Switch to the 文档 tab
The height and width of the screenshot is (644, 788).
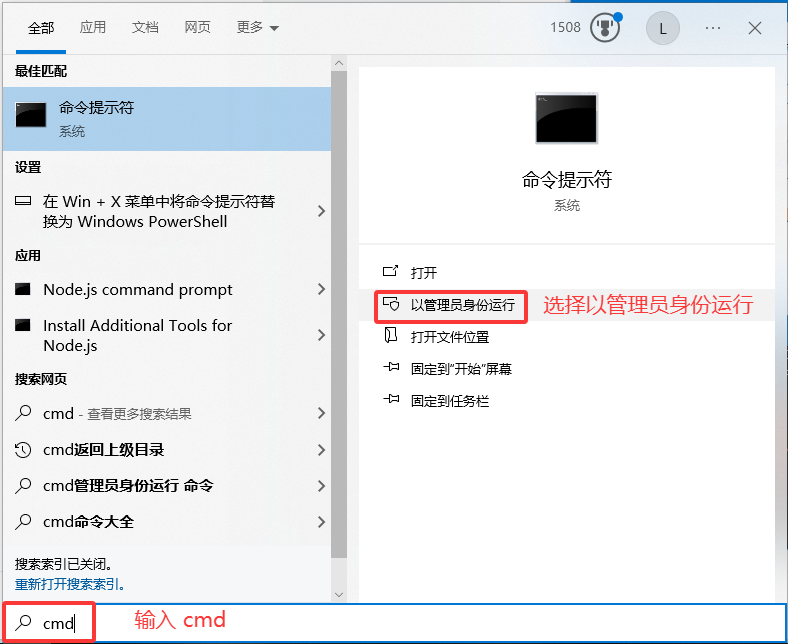coord(145,27)
